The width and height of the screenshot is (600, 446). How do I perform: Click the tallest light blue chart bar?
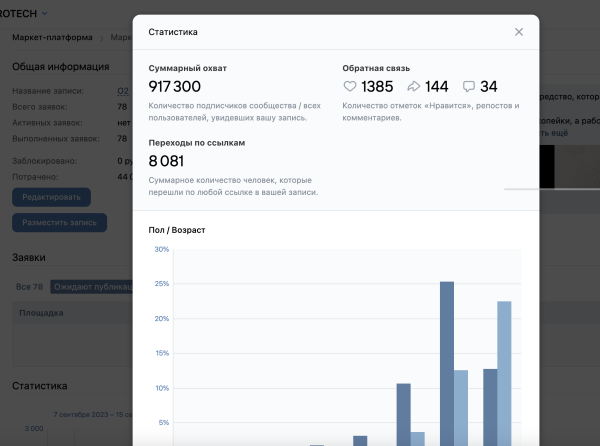504,372
